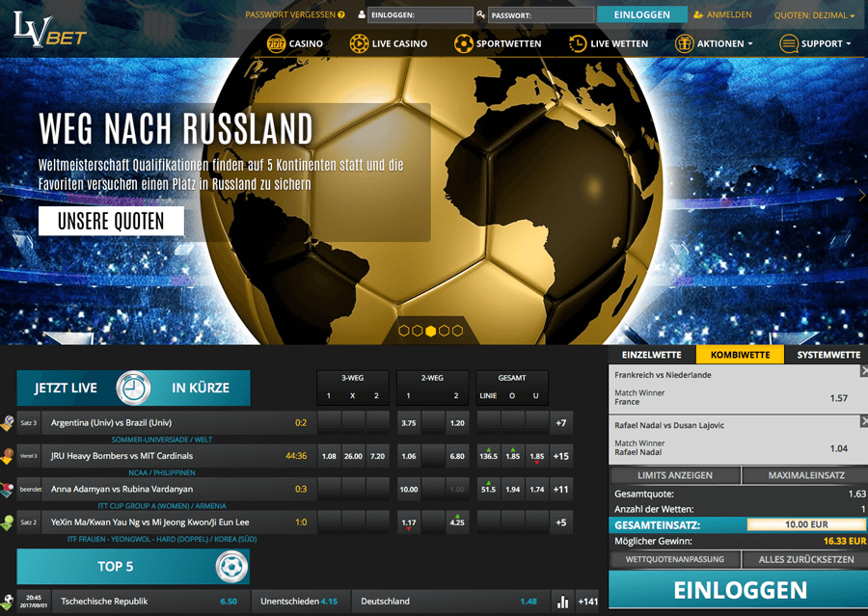Image resolution: width=868 pixels, height=616 pixels.
Task: Expand the Support menu
Action: click(x=826, y=43)
